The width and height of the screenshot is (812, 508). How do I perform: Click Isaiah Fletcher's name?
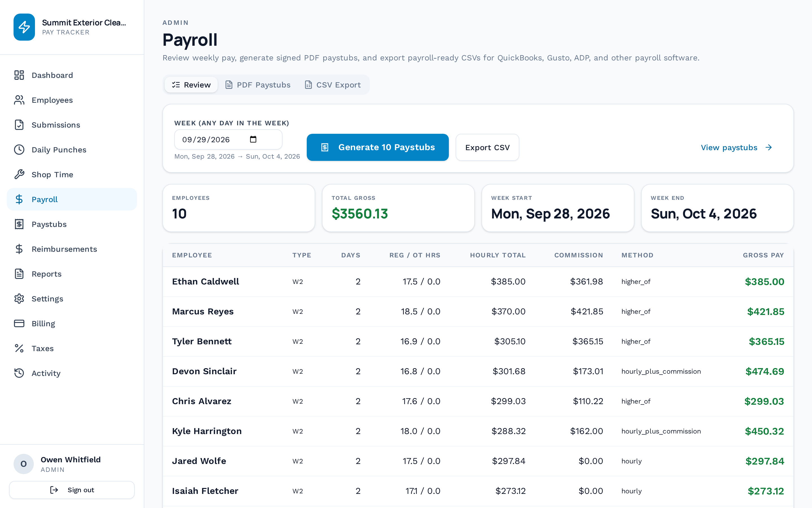click(205, 491)
